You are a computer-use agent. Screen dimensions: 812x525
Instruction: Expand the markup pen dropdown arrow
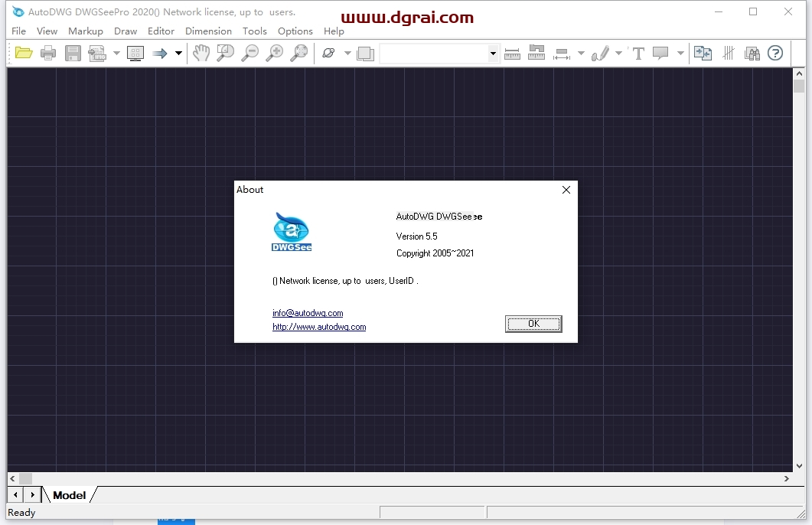coord(618,53)
